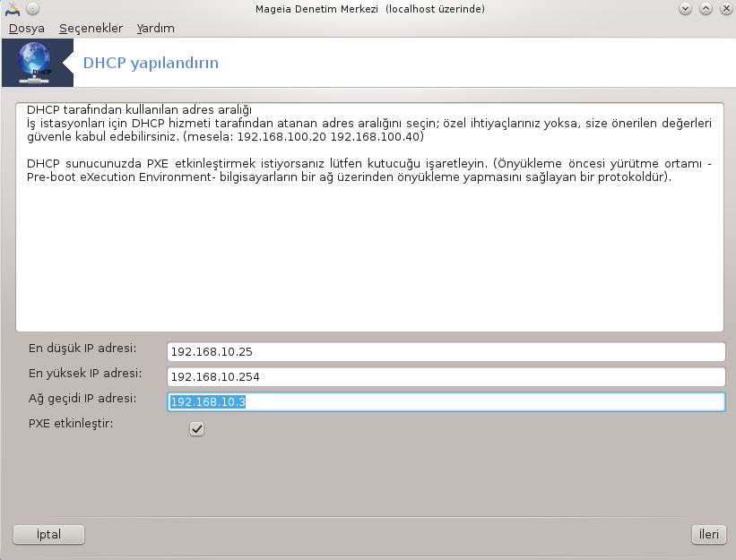
Task: Click the 'DHCP yapılandırın' heading text
Action: [151, 63]
